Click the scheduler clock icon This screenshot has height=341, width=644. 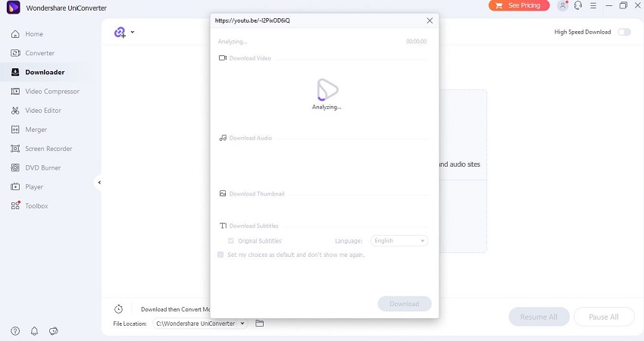pos(118,309)
